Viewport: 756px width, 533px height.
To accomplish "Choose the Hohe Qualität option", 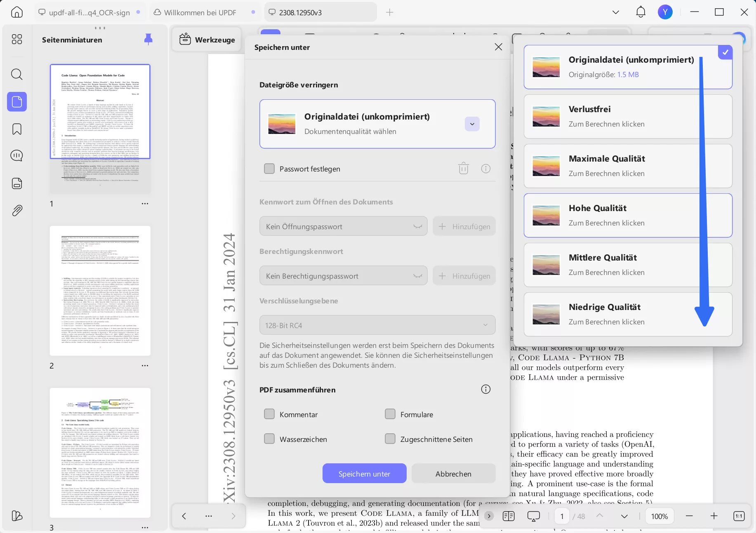I will coord(628,216).
